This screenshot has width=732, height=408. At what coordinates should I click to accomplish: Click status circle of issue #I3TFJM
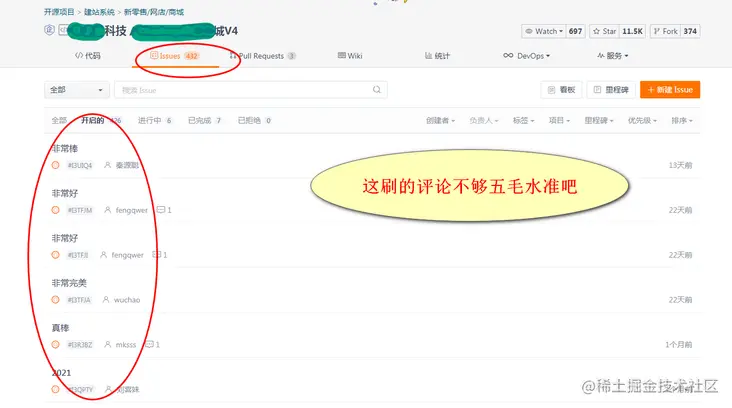click(55, 210)
